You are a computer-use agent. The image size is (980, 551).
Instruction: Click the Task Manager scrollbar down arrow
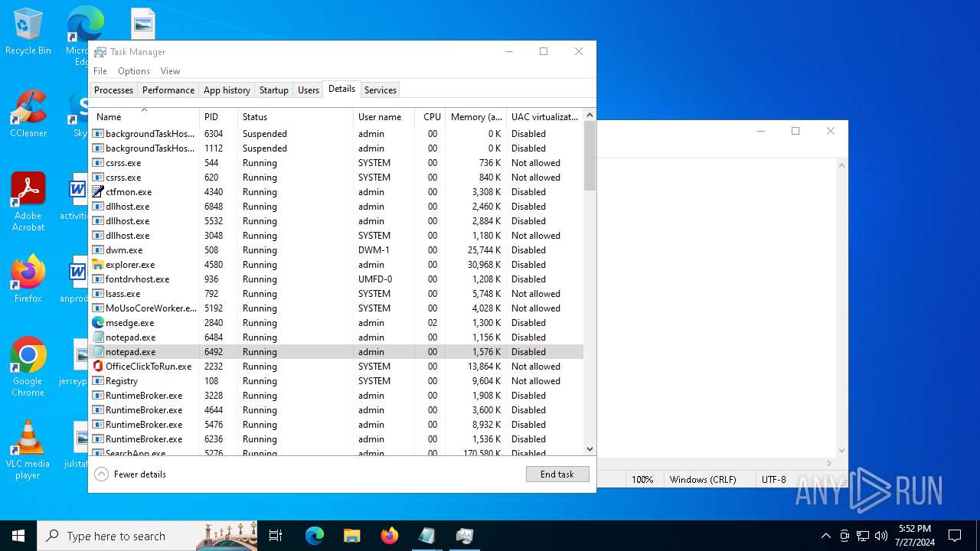click(x=590, y=449)
